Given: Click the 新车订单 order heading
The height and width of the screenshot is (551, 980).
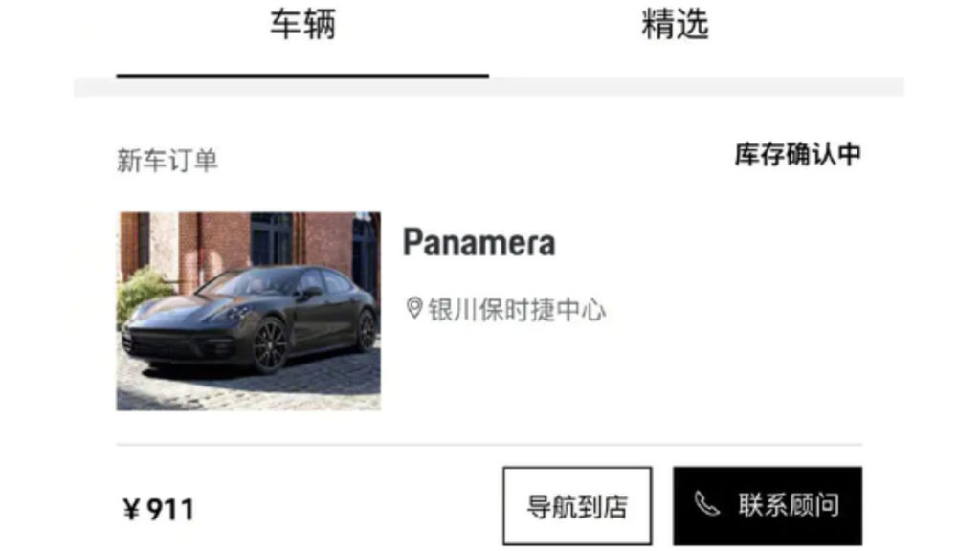Looking at the screenshot, I should (167, 161).
